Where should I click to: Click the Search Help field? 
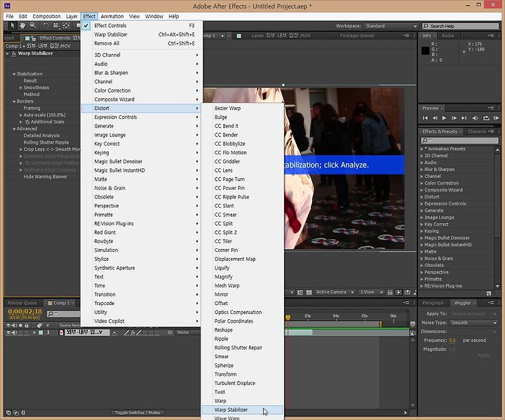coord(461,26)
